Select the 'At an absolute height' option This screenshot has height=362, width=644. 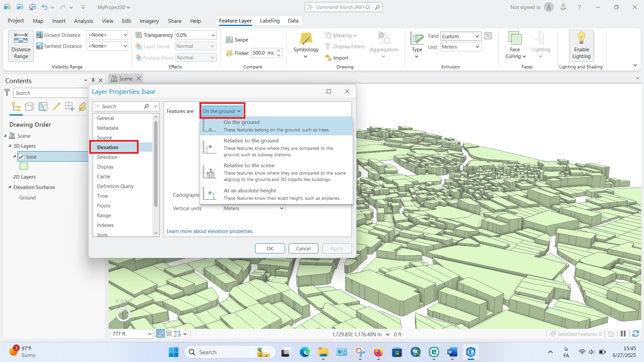click(x=276, y=194)
